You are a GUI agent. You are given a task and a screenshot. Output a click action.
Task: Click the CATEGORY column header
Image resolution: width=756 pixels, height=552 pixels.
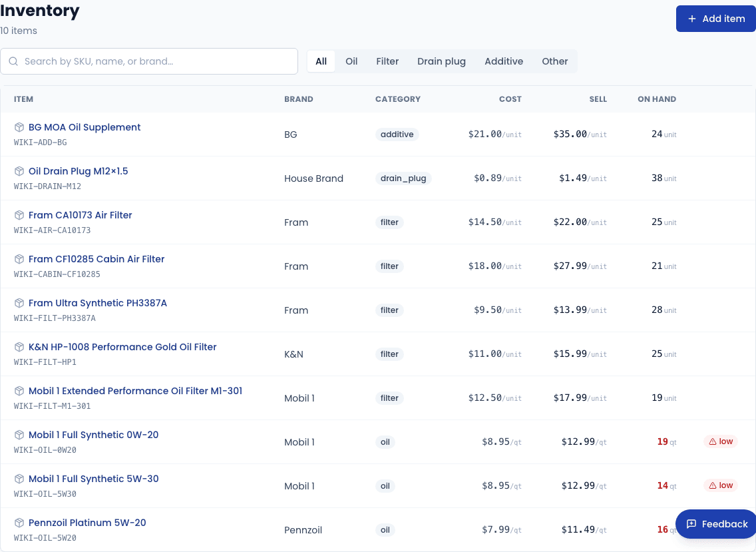tap(398, 99)
